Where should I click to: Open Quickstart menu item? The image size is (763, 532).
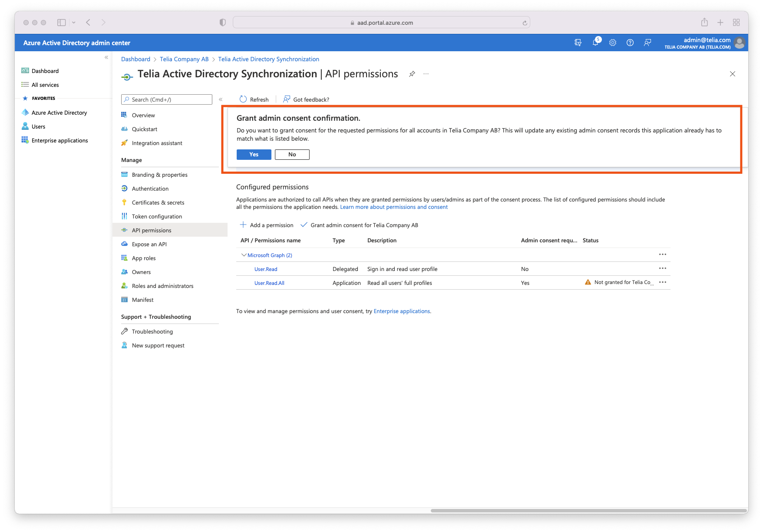point(145,129)
